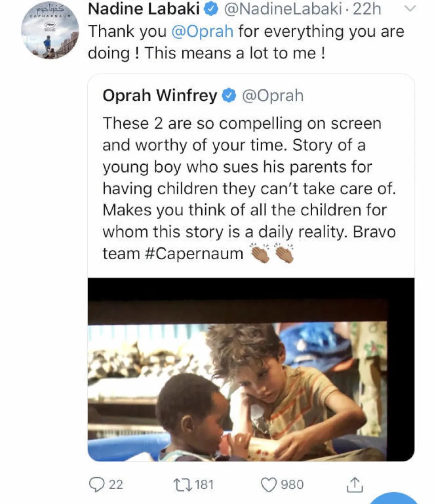Open the quoted tweet's body text
The image size is (436, 504).
click(x=249, y=188)
